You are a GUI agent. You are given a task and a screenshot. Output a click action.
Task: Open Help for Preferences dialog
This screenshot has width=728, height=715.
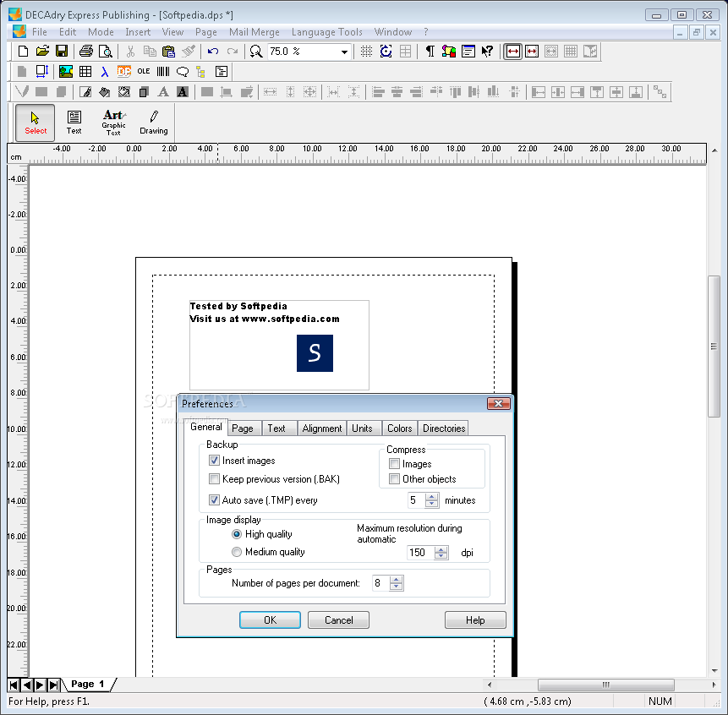(x=475, y=619)
